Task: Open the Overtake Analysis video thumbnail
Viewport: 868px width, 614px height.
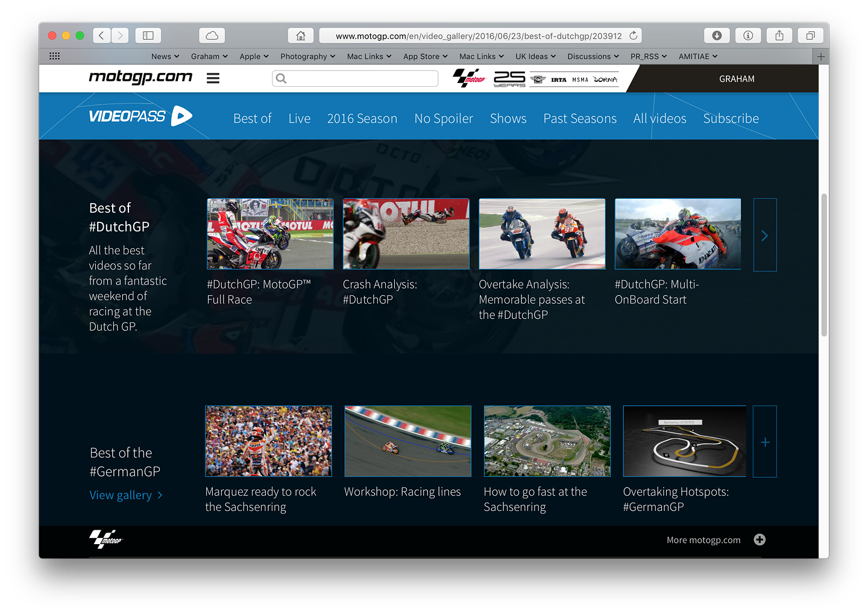Action: pyautogui.click(x=542, y=234)
